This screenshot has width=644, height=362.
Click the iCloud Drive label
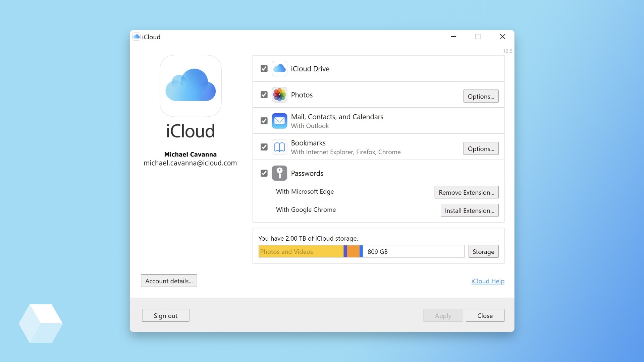pyautogui.click(x=310, y=69)
